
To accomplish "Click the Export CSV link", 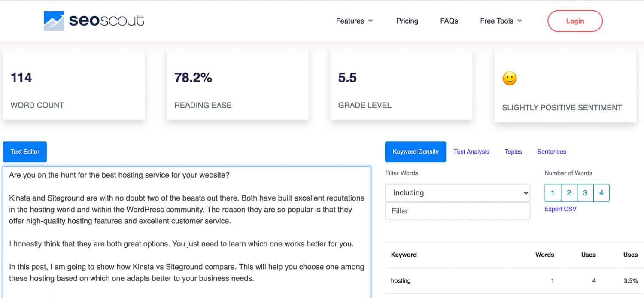I will tap(560, 209).
